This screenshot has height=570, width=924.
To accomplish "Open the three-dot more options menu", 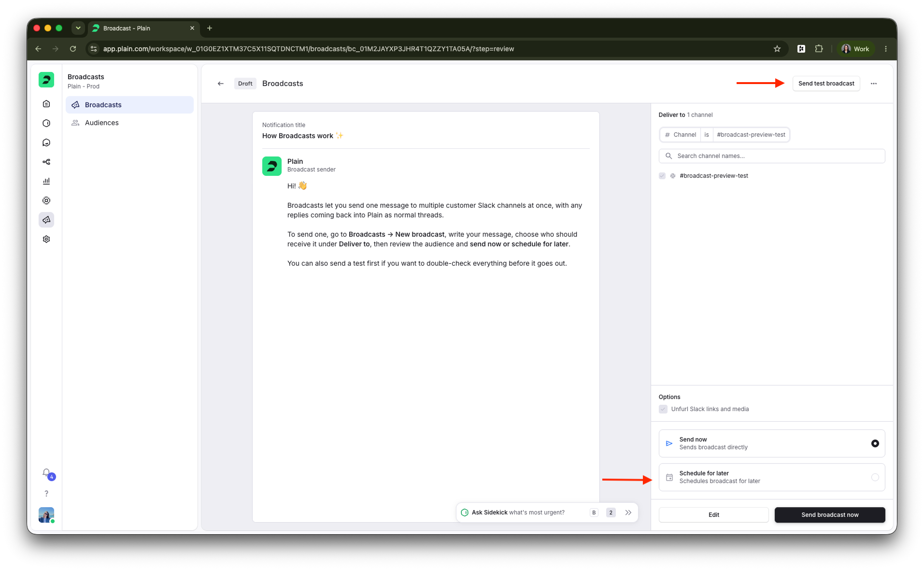I will point(874,84).
